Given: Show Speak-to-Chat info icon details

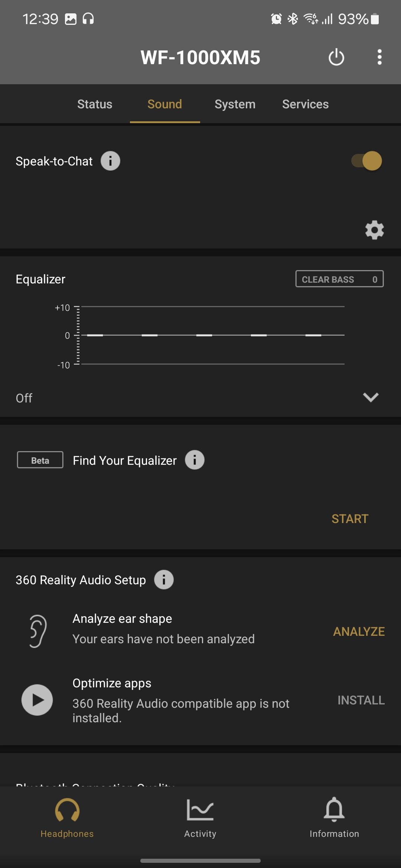Looking at the screenshot, I should click(110, 161).
